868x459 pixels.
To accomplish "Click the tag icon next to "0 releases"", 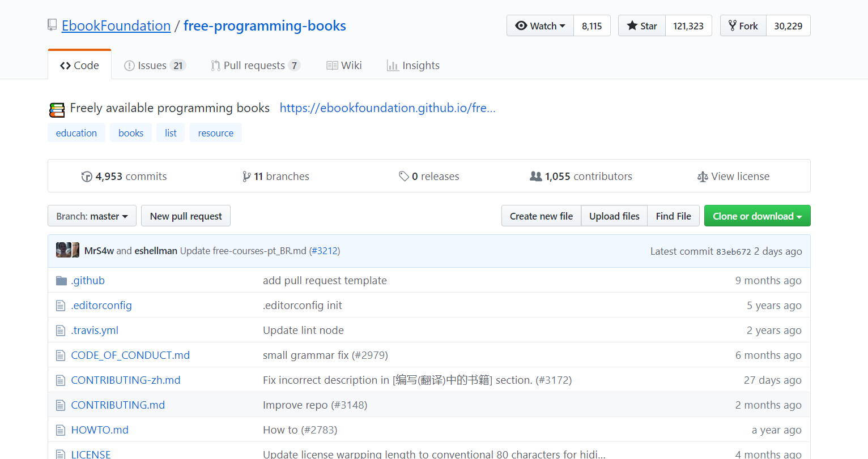I will [x=403, y=176].
